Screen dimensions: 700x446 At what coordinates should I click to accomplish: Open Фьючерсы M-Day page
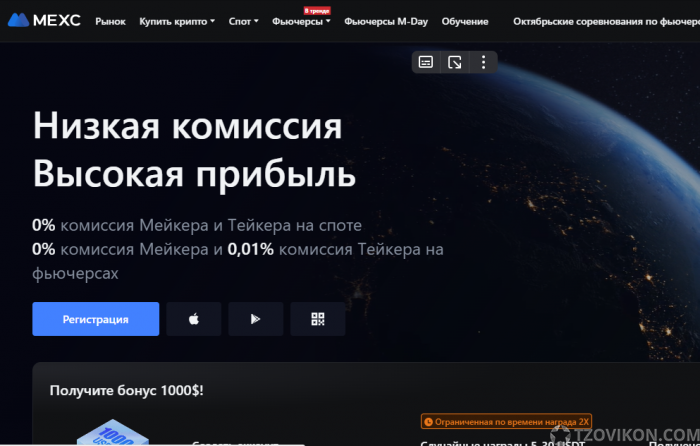click(386, 21)
